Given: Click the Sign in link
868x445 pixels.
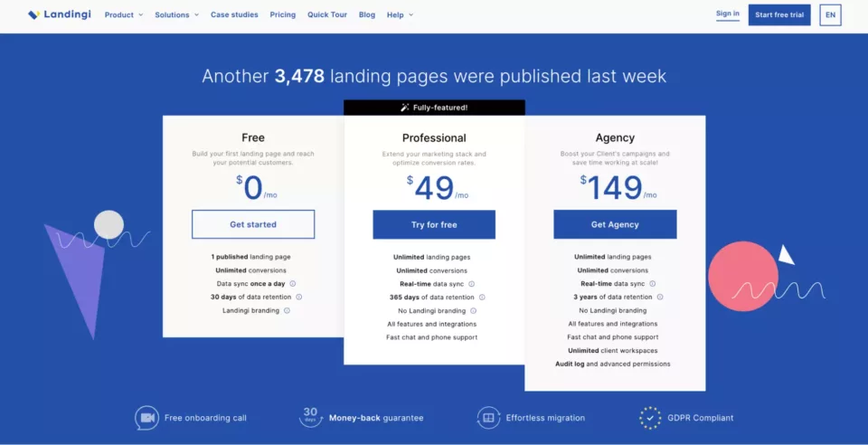Looking at the screenshot, I should pos(727,14).
